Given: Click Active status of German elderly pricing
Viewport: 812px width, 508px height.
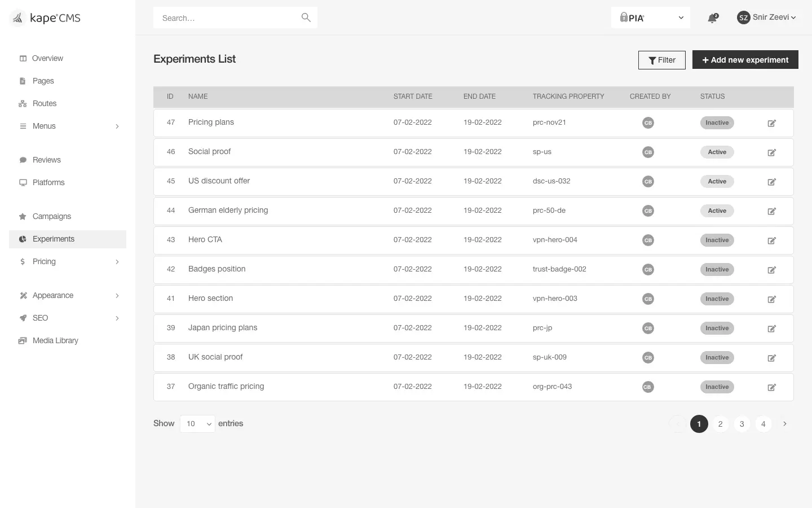Looking at the screenshot, I should pos(717,211).
